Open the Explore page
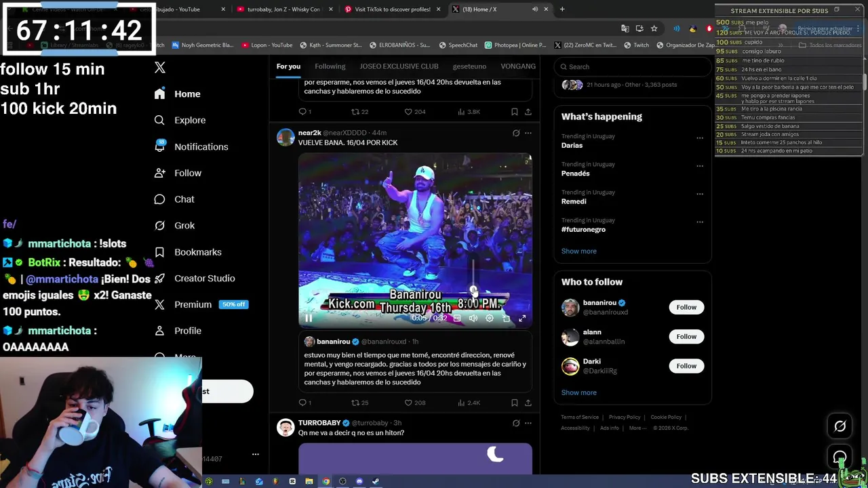 tap(180, 120)
